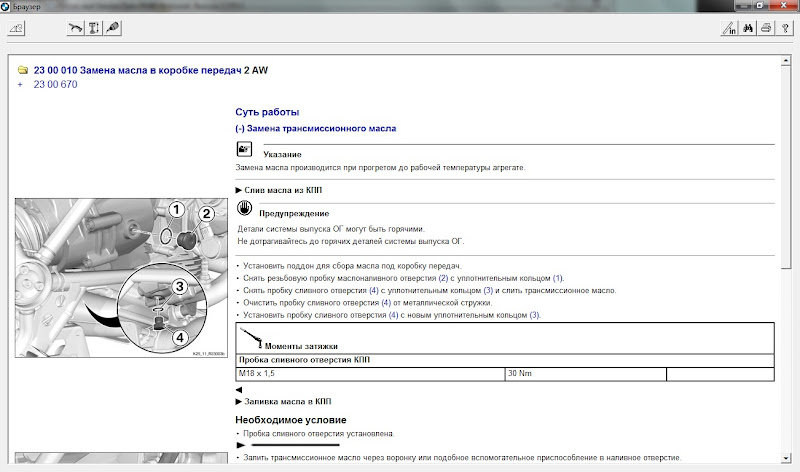Open the '23 00 670' link

(x=55, y=84)
